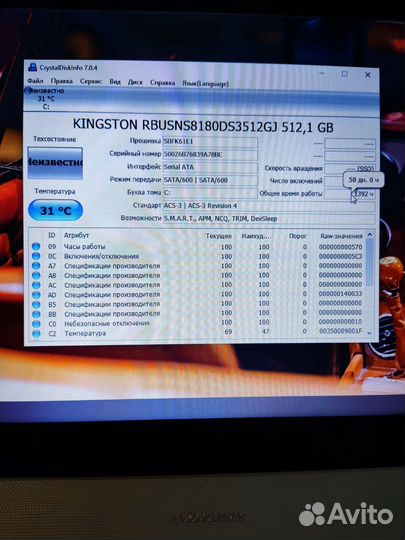Viewport: 405px width, 540px height.
Task: Click status icon for 0C Включения/отключения
Action: [x=36, y=256]
